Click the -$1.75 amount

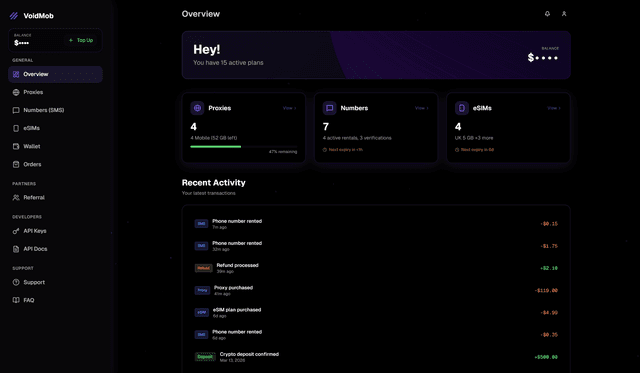click(x=549, y=246)
